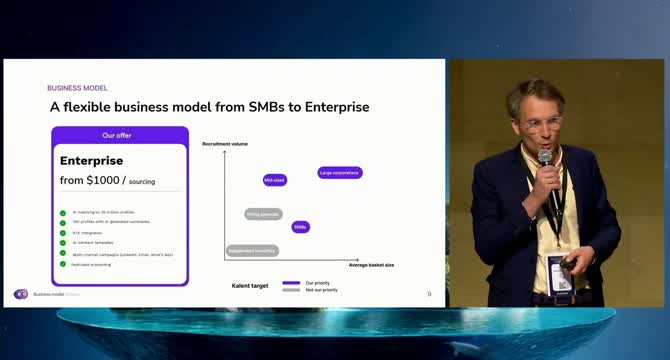
Task: Click the BUSINESS MODEL section label
Action: (77, 88)
